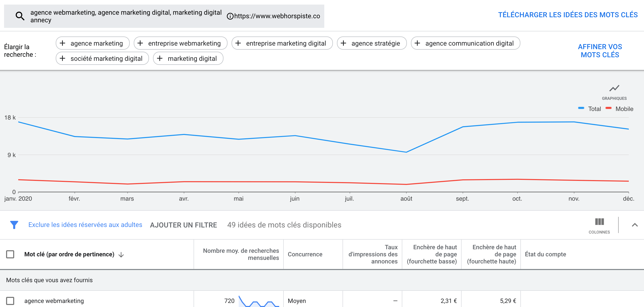Click Enchère de haut de page fourchette haute header
The image size is (644, 307).
(491, 254)
